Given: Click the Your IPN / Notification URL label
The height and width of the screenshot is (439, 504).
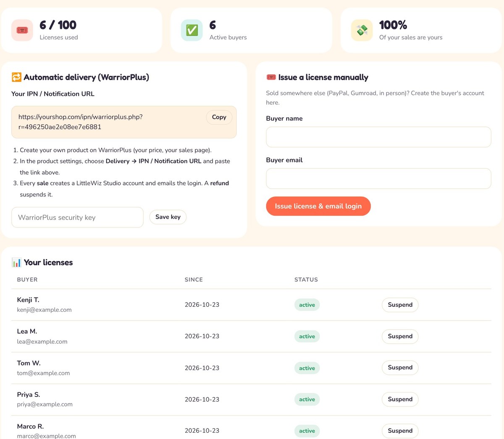Looking at the screenshot, I should [x=53, y=94].
